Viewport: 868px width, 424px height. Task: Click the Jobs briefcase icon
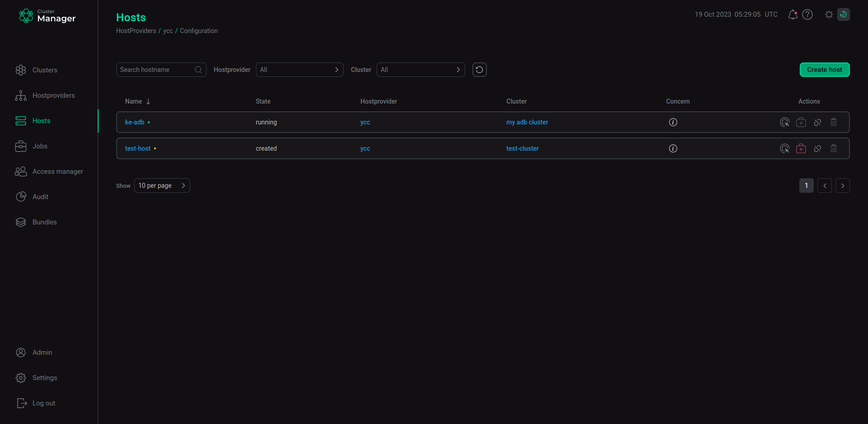click(x=21, y=146)
